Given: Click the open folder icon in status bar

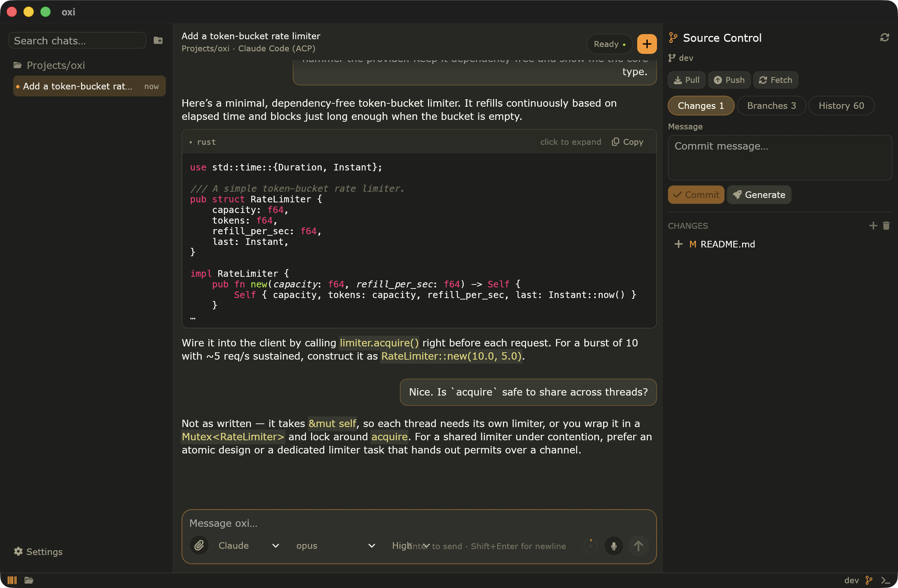Looking at the screenshot, I should (29, 580).
